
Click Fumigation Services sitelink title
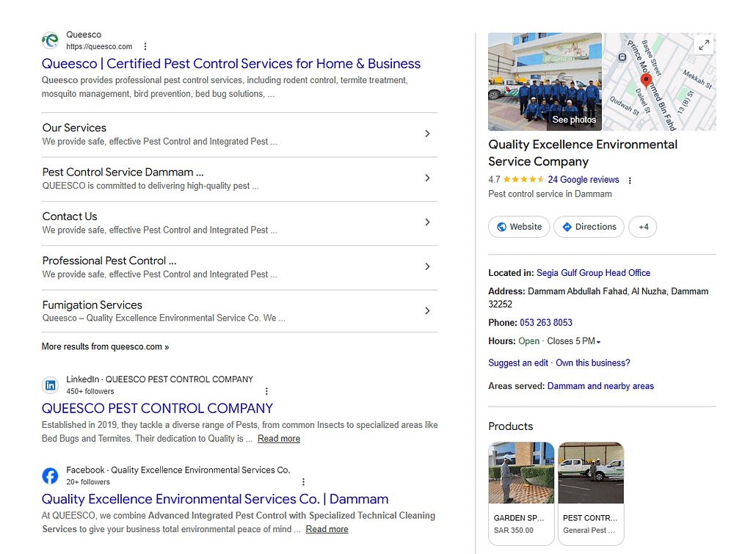92,305
